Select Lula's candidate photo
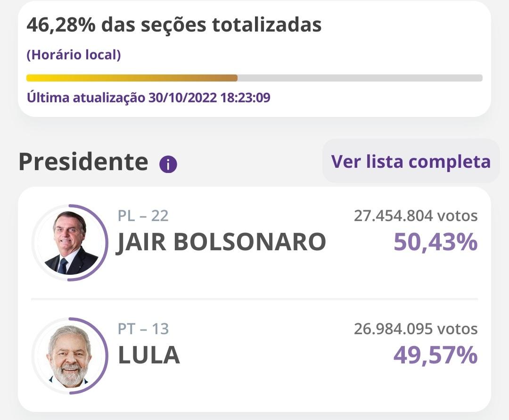This screenshot has width=509, height=420. pos(69,356)
